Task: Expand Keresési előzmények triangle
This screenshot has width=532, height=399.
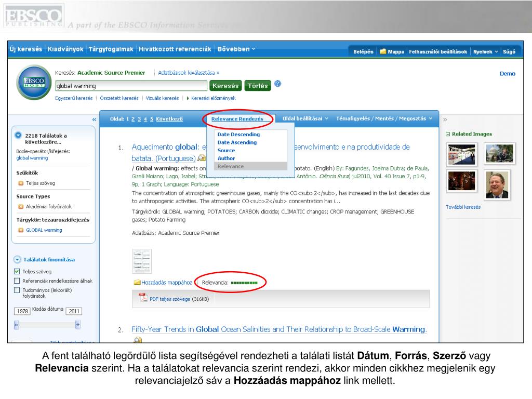Action: tap(188, 98)
